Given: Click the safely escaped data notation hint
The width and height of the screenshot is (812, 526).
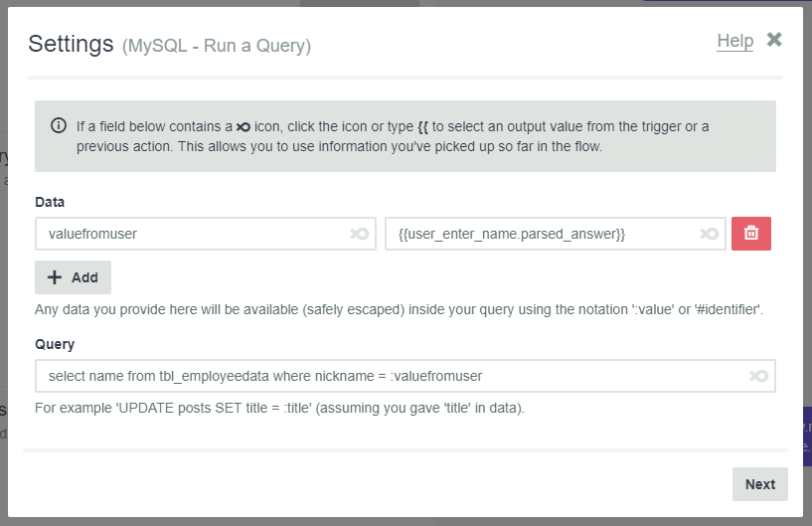Looking at the screenshot, I should pos(399,309).
